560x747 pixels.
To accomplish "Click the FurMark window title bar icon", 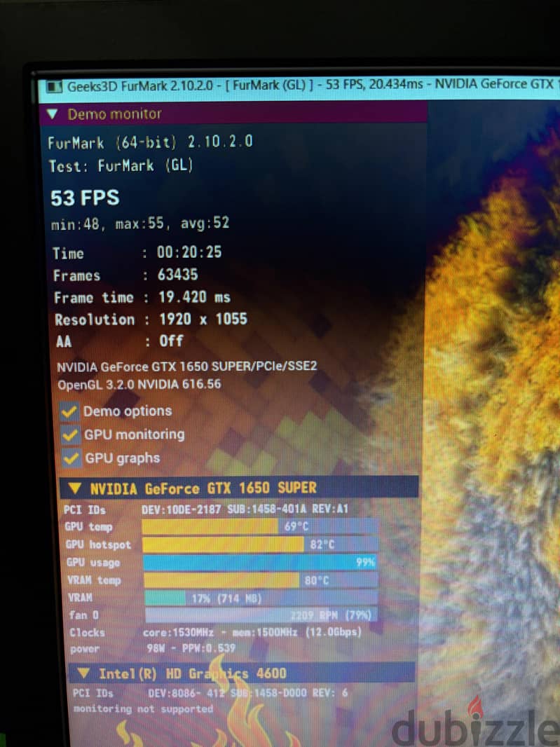I will pos(54,87).
